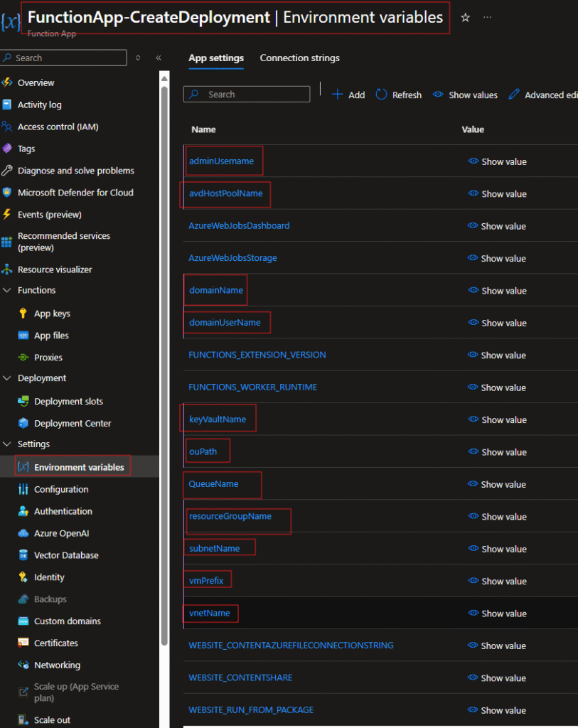Open Advanced edit
The height and width of the screenshot is (728, 578).
pos(543,95)
